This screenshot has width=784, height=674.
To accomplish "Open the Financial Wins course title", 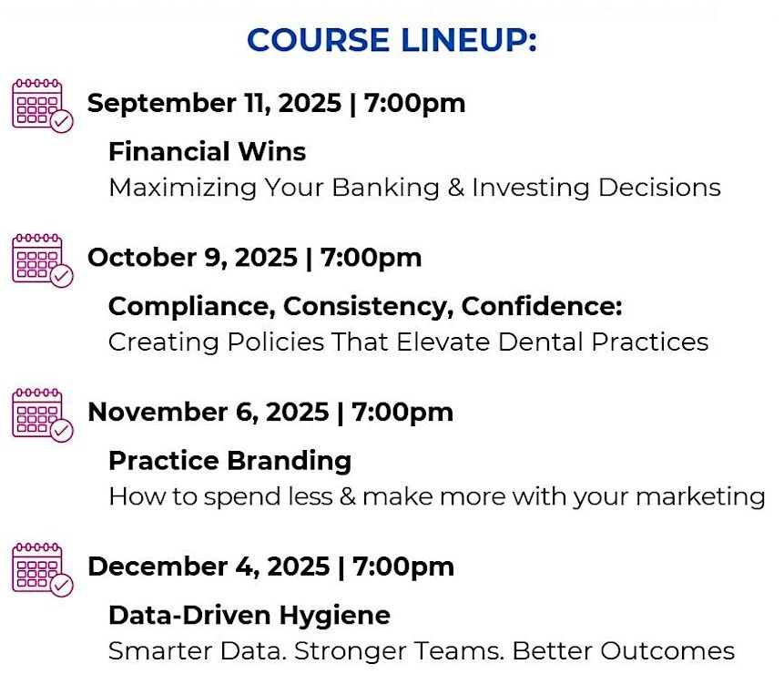I will pyautogui.click(x=207, y=151).
